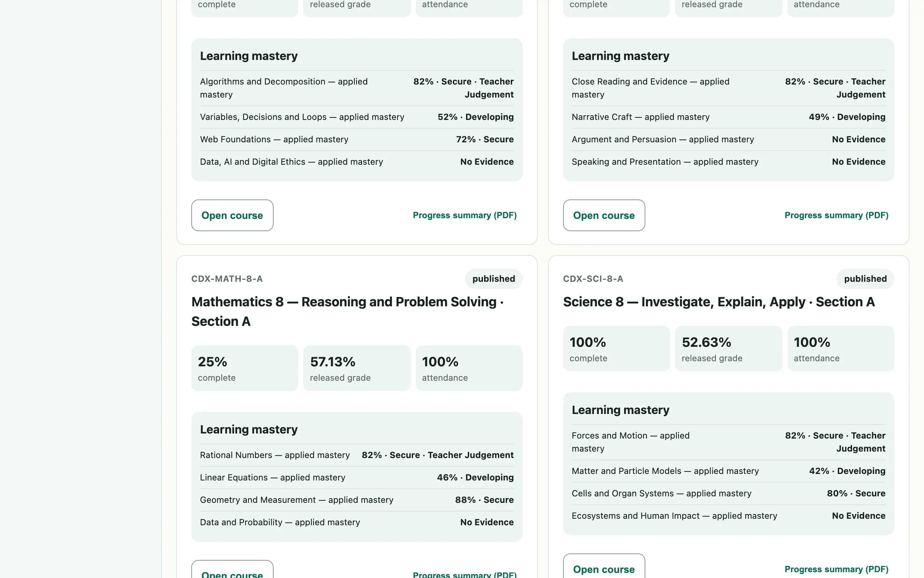Click Ecosystems and Human Impact row
Screen dimensions: 924x578
tap(728, 516)
